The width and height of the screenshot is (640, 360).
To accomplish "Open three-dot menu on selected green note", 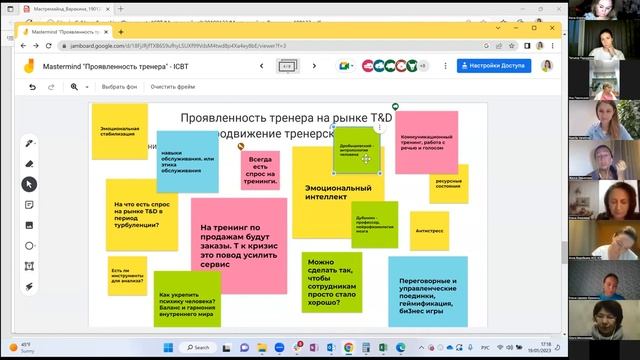I will pyautogui.click(x=380, y=127).
